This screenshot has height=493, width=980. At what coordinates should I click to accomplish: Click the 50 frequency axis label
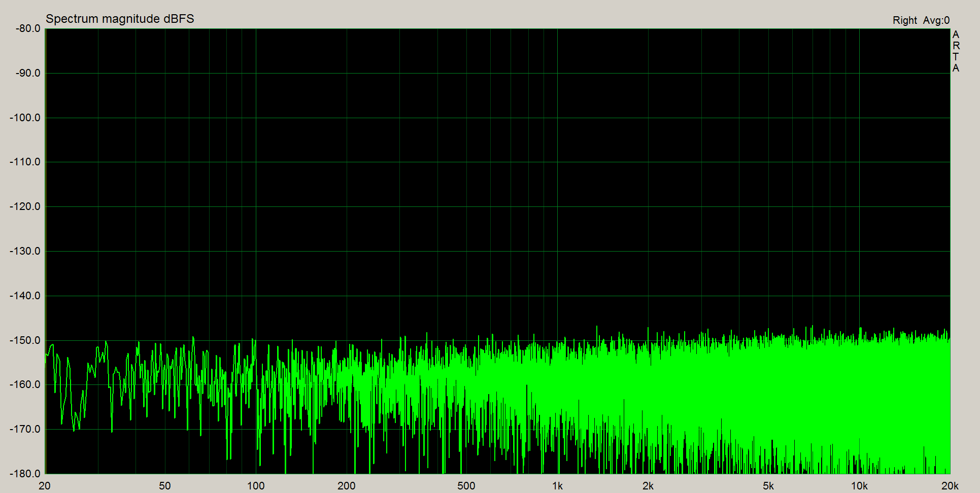(x=165, y=486)
